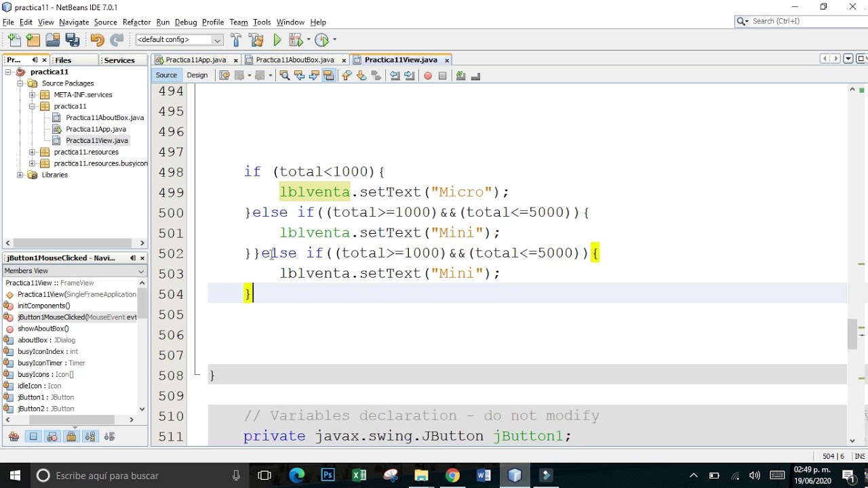Toggle Sort by Name in Navigator
Viewport: 868px width, 488px height.
(91, 436)
